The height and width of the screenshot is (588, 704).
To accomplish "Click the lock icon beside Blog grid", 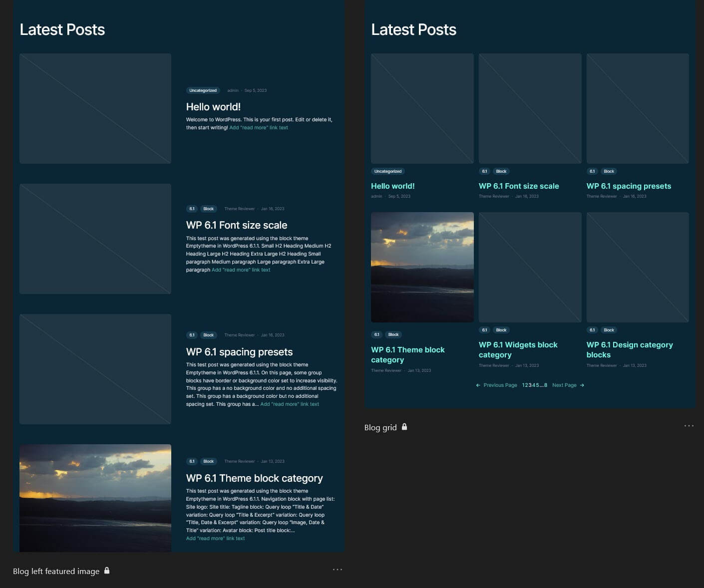I will tap(404, 427).
